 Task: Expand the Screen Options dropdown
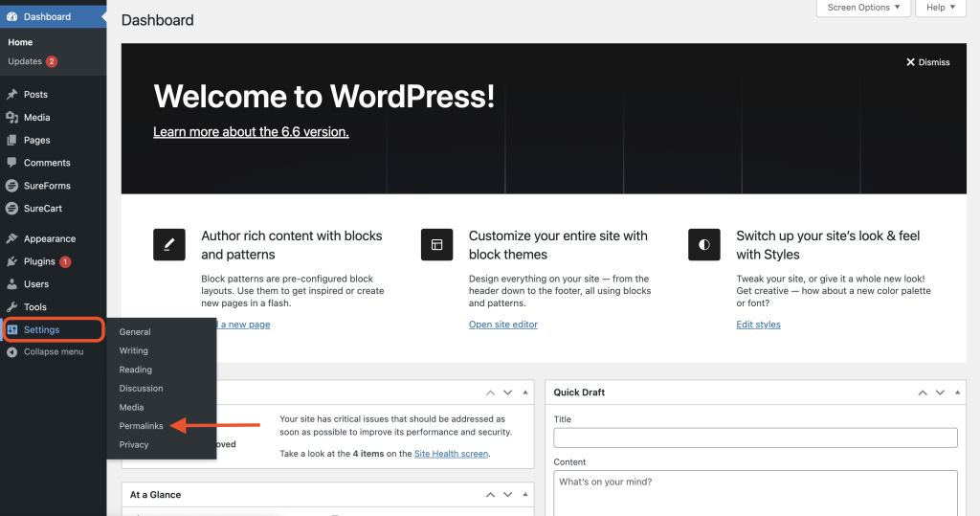(864, 8)
